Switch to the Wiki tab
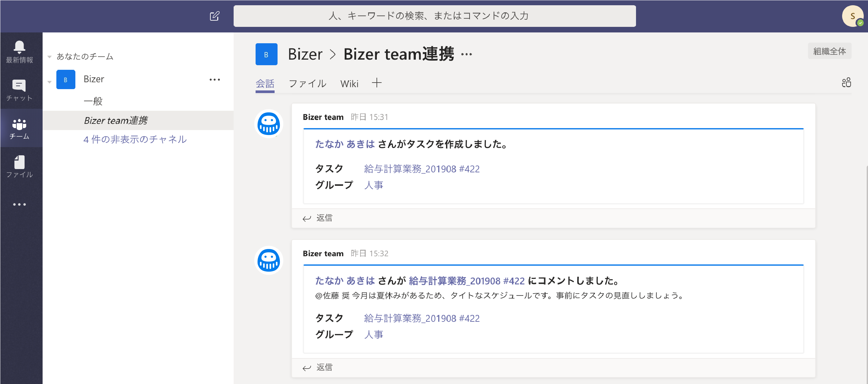 click(349, 84)
